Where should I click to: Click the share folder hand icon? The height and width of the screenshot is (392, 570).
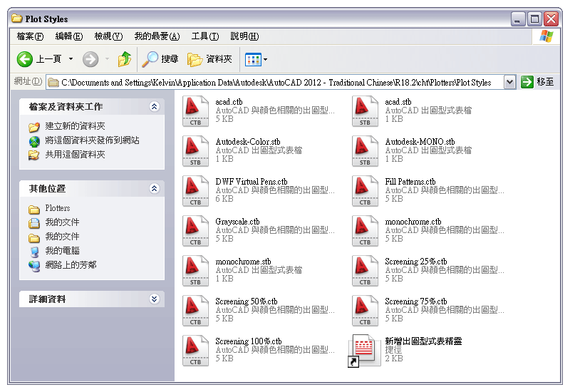pos(33,155)
